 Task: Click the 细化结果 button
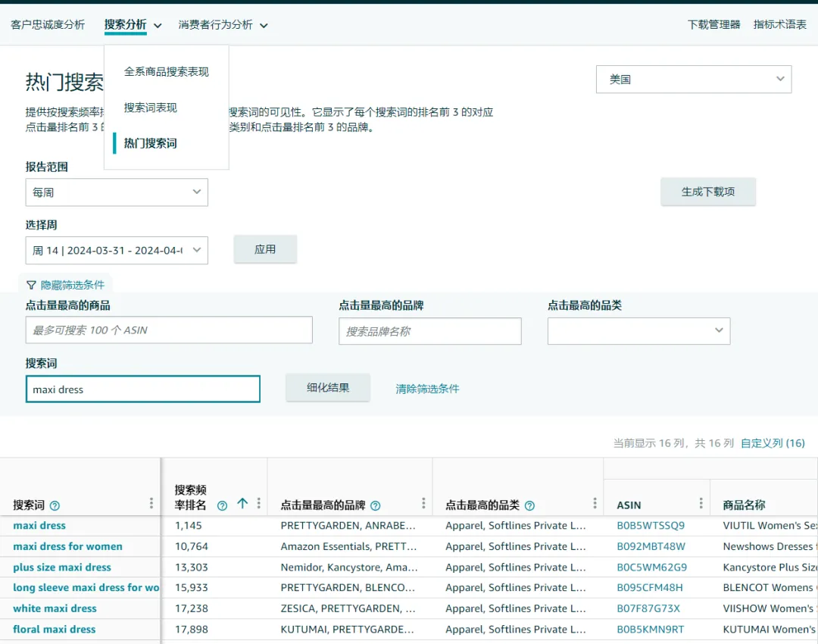[x=328, y=388]
